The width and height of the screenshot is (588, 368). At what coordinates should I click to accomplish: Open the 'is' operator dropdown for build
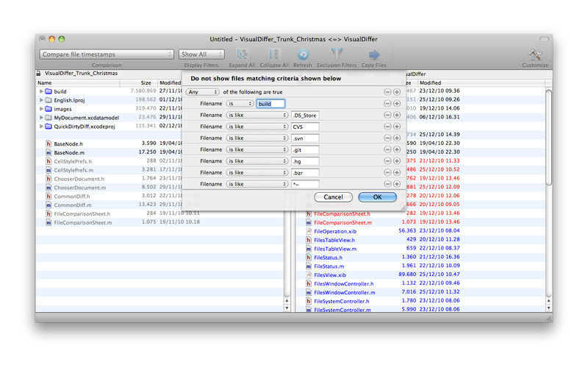(x=240, y=104)
